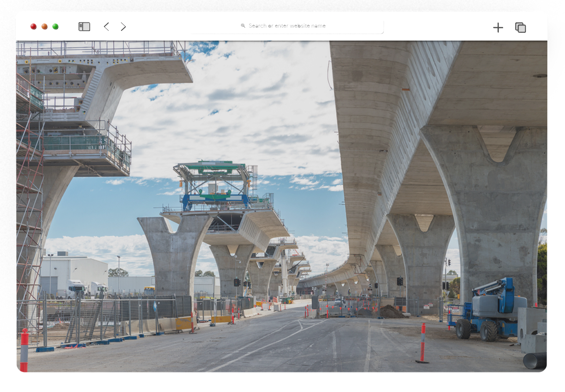Close the window with red button
This screenshot has height=392, width=565.
point(33,26)
